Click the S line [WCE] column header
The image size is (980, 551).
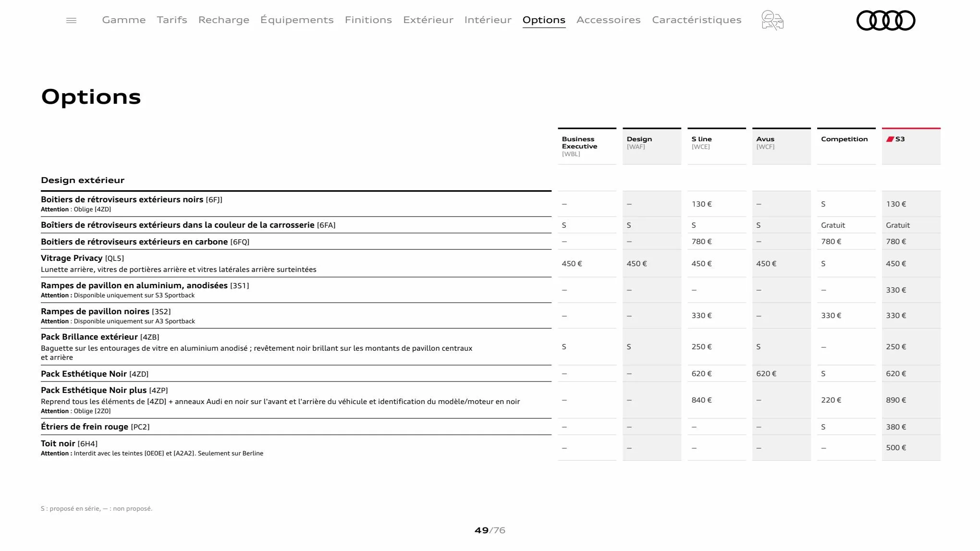click(717, 146)
